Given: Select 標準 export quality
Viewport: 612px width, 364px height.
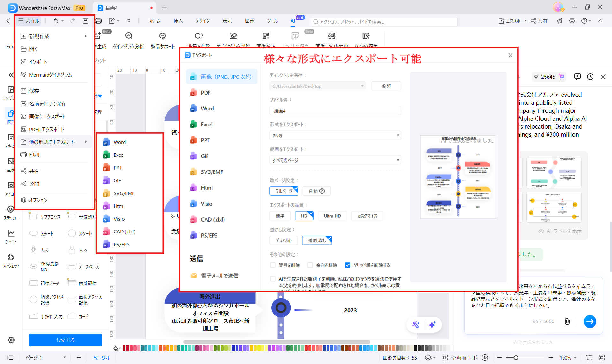Looking at the screenshot, I should click(280, 216).
